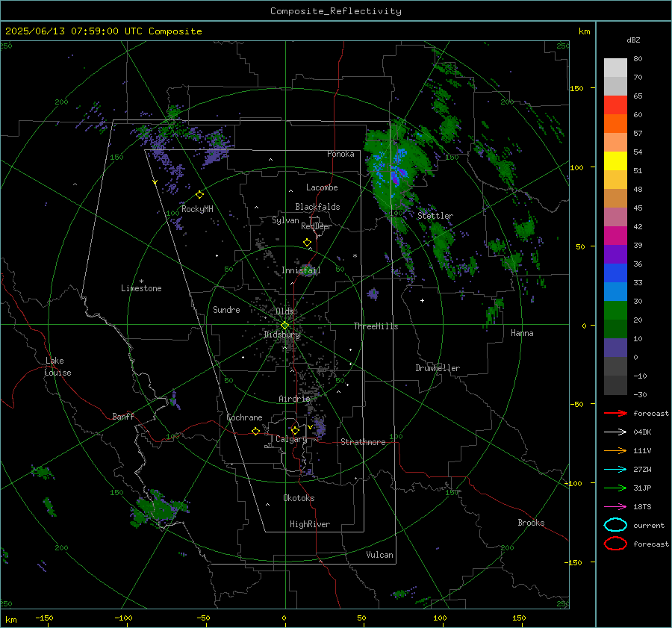
Task: Click the yellow diamond marker at RedDeer
Action: (308, 243)
